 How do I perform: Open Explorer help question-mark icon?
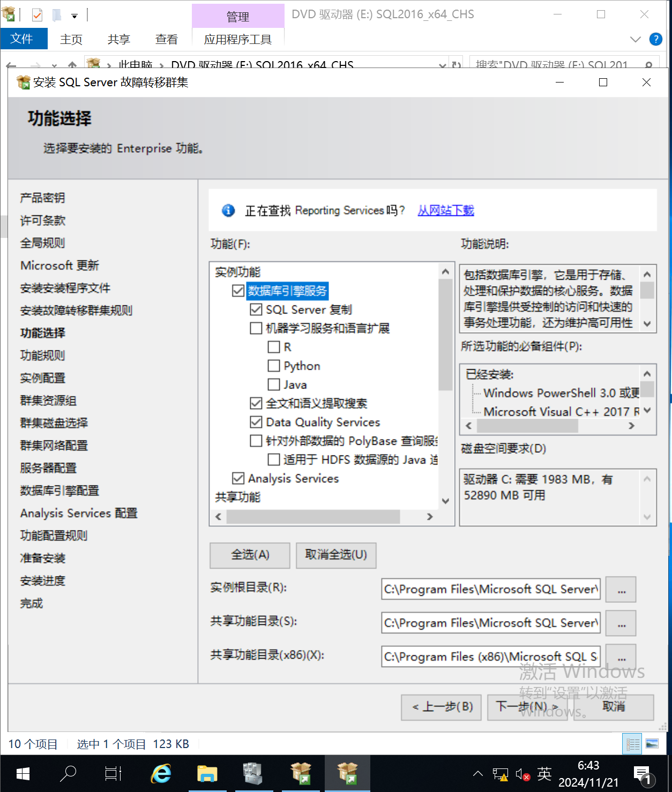click(x=655, y=39)
